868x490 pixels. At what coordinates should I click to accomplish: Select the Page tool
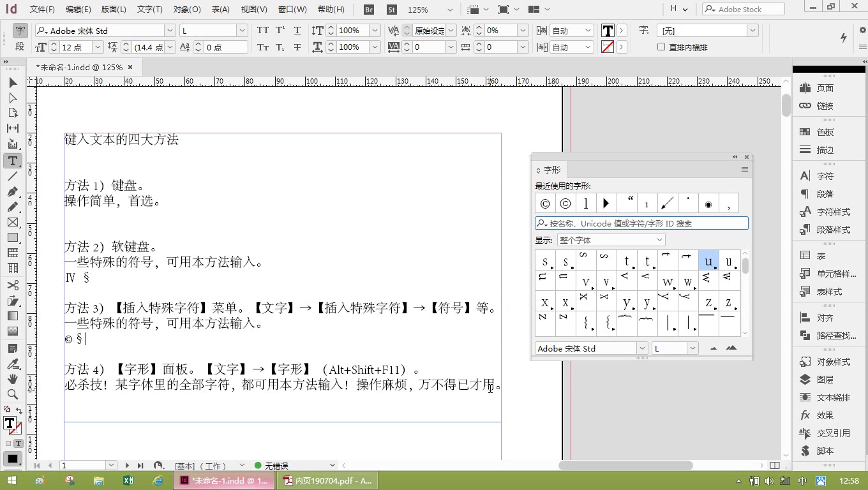pyautogui.click(x=13, y=114)
